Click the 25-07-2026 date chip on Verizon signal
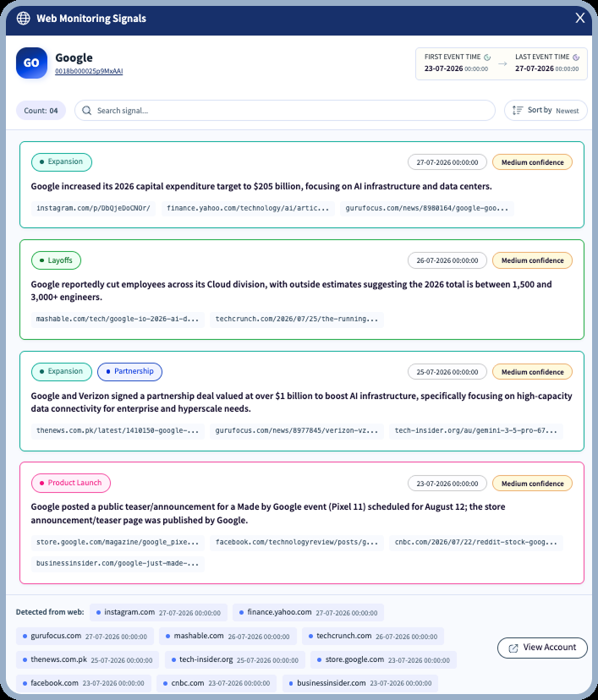Image resolution: width=598 pixels, height=700 pixels. tap(447, 372)
